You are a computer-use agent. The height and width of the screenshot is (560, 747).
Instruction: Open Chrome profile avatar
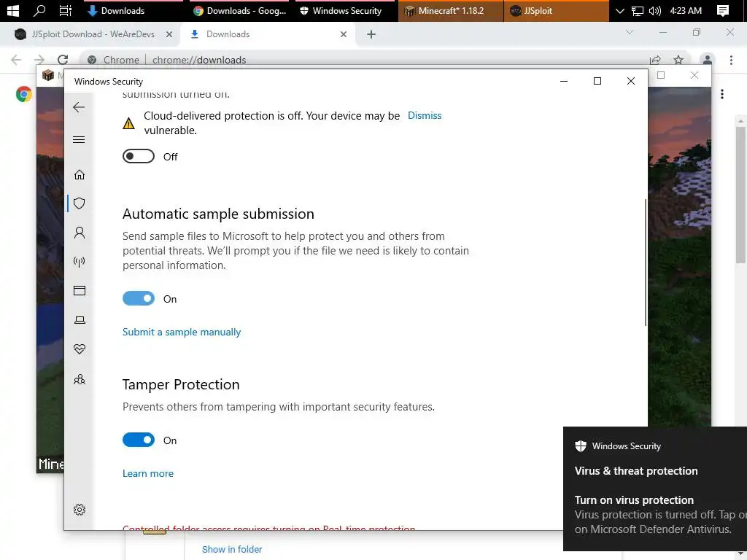708,60
